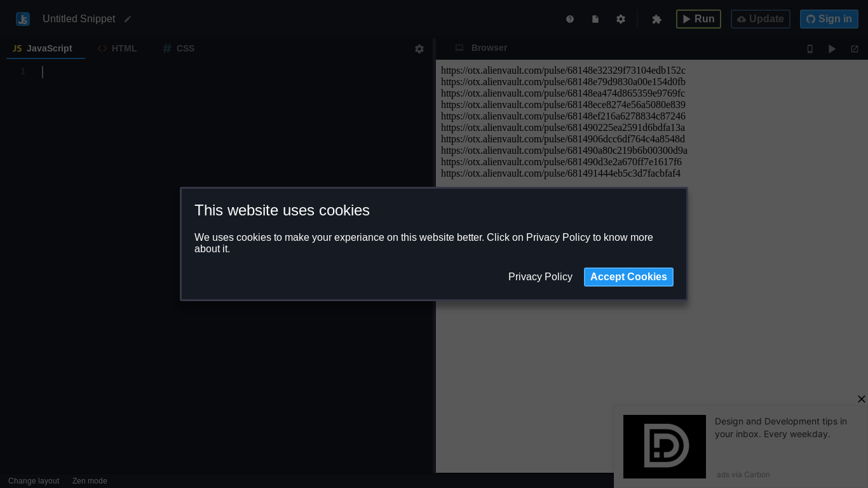Viewport: 868px width, 488px height.
Task: Select URL ending 681491444eb5c3d7facbfaf4
Action: (560, 173)
